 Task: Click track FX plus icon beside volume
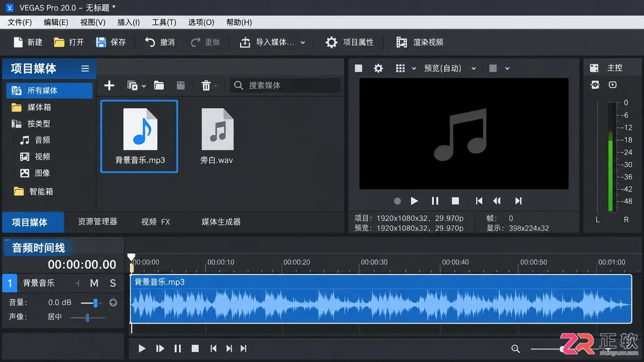pos(113,303)
